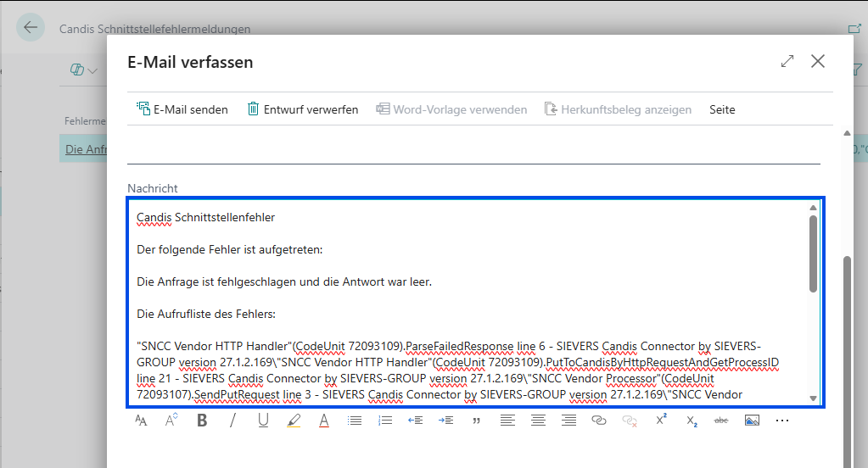
Task: Toggle italic formatting
Action: (x=232, y=421)
